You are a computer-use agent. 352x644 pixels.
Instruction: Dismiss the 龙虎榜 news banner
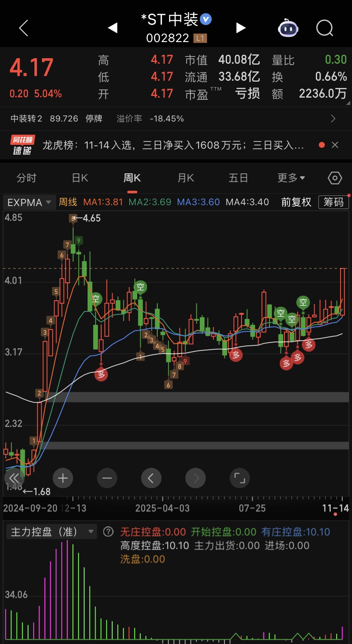point(335,145)
